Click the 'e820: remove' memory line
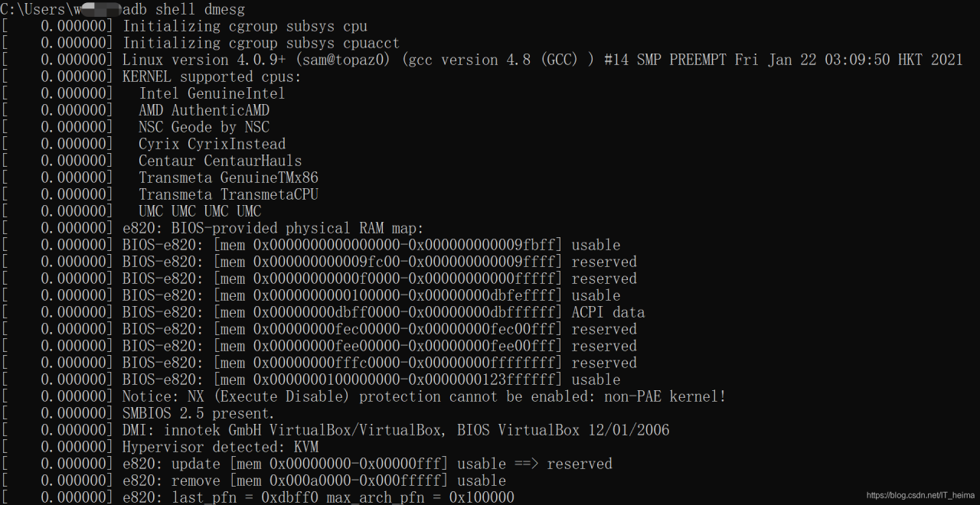 tap(314, 481)
